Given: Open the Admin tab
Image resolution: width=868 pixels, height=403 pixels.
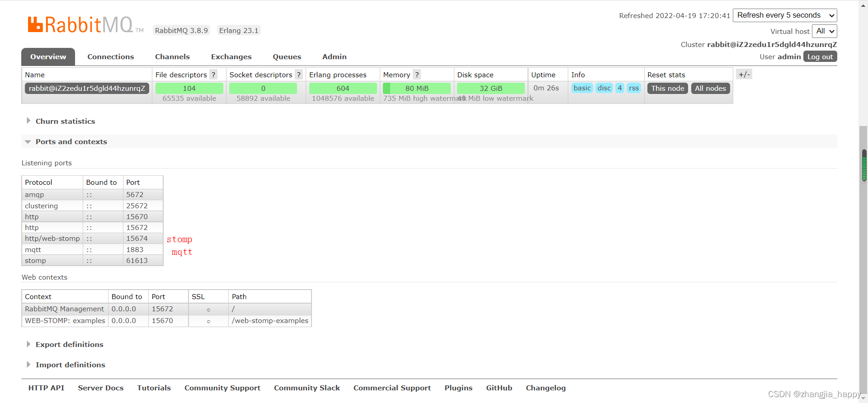Looking at the screenshot, I should click(x=334, y=56).
